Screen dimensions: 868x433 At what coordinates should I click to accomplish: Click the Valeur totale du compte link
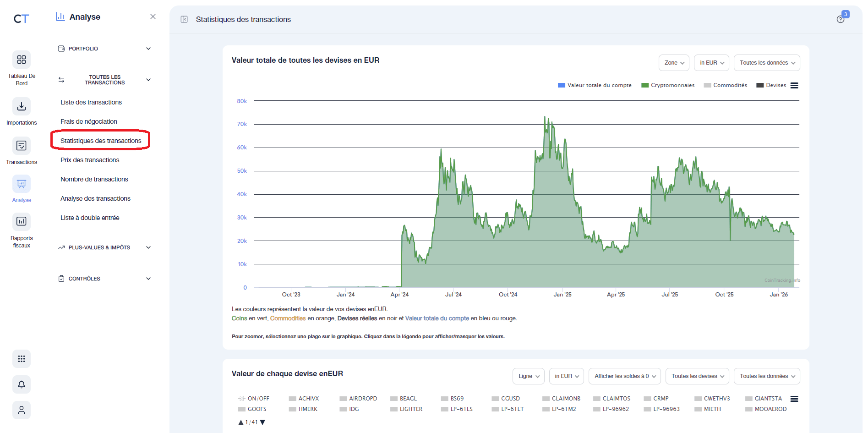(x=437, y=318)
